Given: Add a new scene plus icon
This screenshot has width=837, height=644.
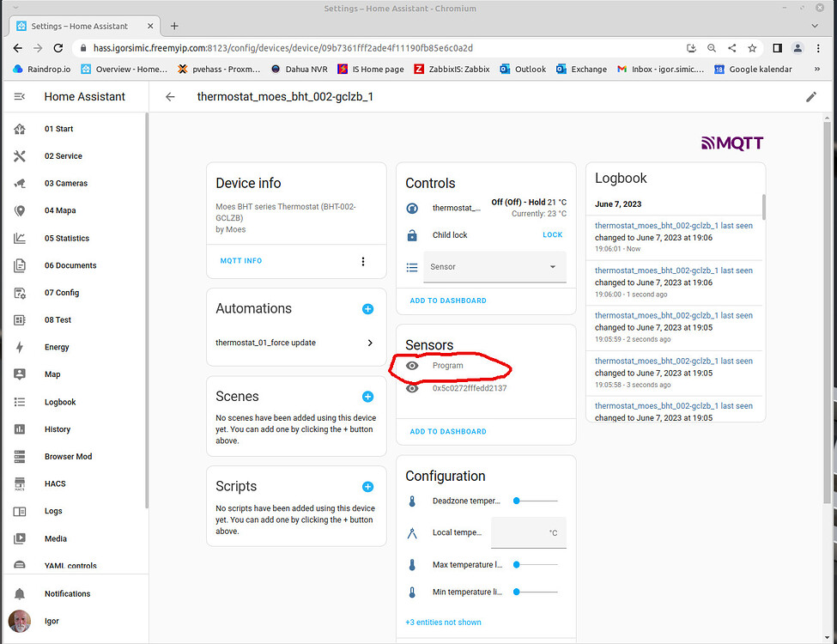Looking at the screenshot, I should (x=367, y=397).
